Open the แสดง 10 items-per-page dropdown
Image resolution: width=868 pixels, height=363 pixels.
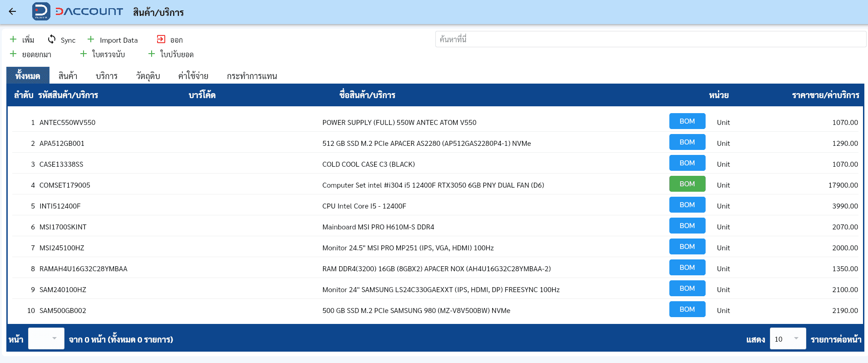point(788,338)
